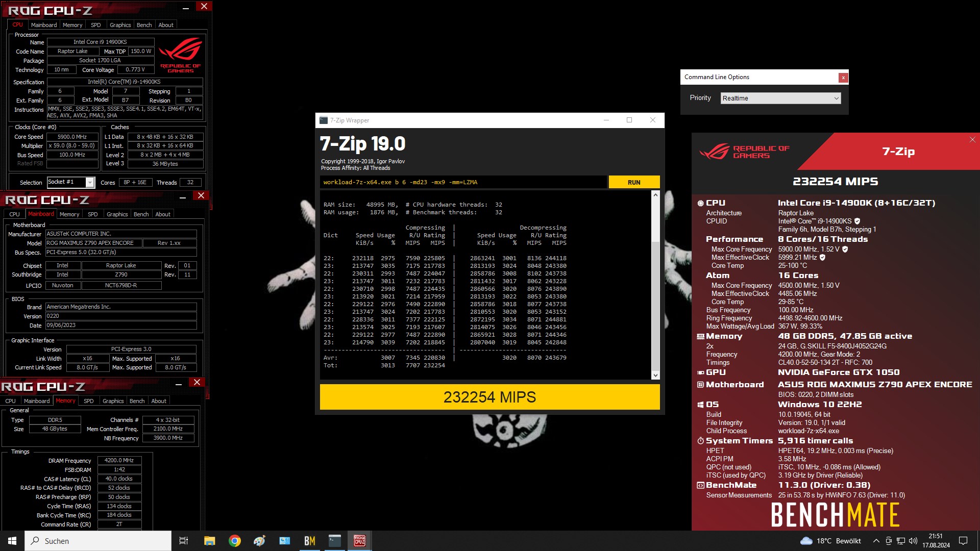Minimize the 7-Zip Wrapper window
This screenshot has width=980, height=551.
[x=606, y=120]
